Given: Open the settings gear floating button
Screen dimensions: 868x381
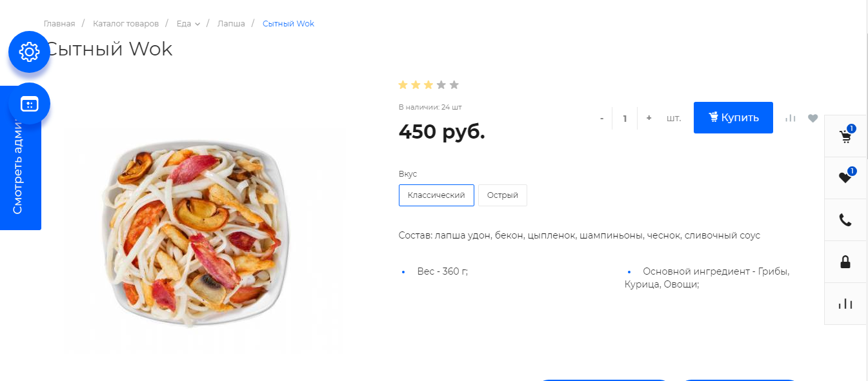Looking at the screenshot, I should click(29, 52).
